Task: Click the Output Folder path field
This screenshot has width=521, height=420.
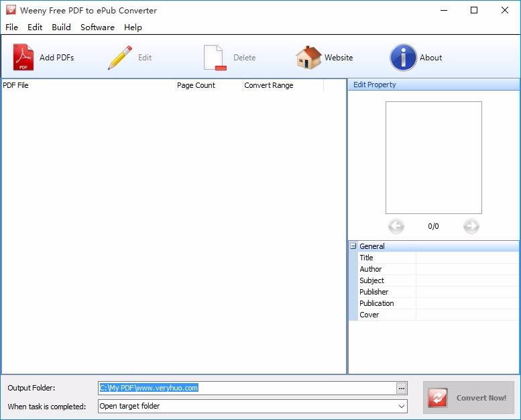Action: tap(247, 388)
